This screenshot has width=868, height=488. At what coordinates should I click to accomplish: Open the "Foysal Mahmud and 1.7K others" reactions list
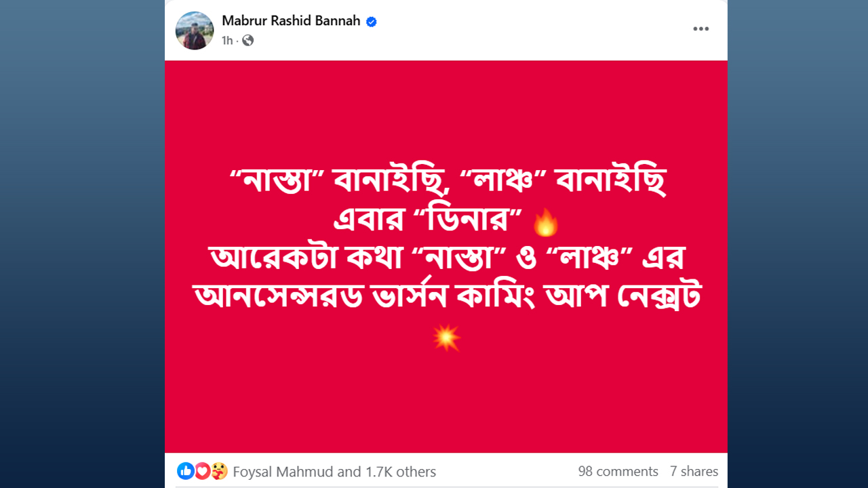(334, 472)
